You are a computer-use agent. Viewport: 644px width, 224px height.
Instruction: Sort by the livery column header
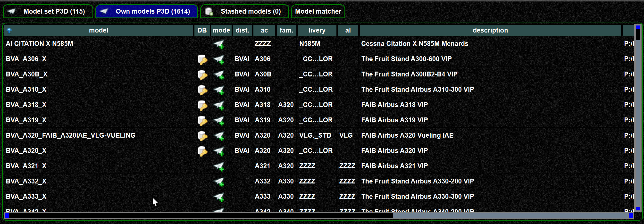[x=317, y=30]
